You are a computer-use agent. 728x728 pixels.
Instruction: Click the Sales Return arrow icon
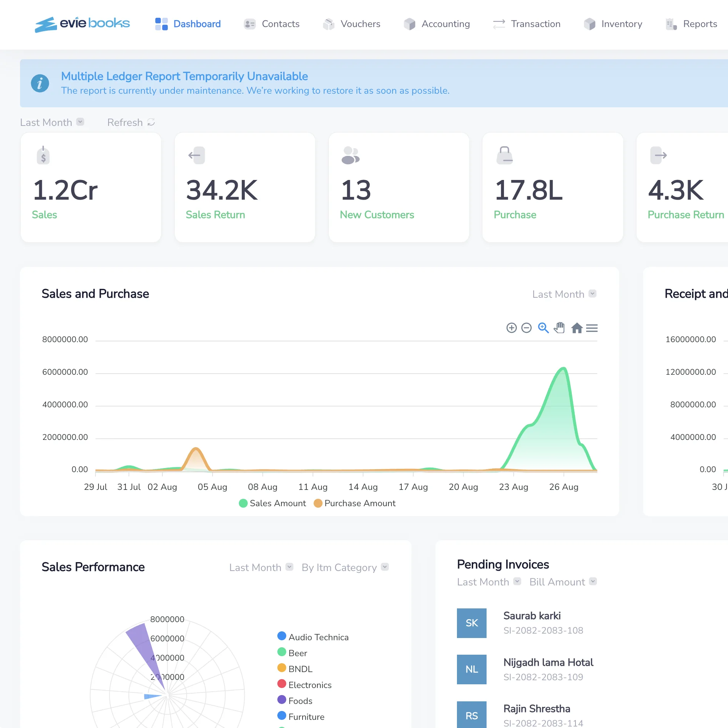(196, 155)
